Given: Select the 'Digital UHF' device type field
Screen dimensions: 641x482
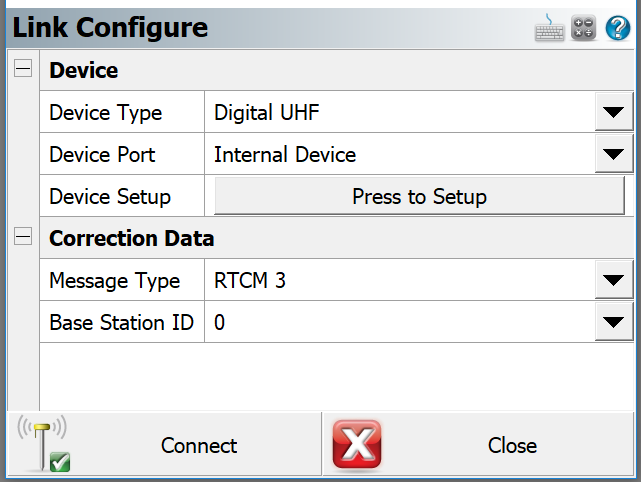Looking at the screenshot, I should pos(398,113).
